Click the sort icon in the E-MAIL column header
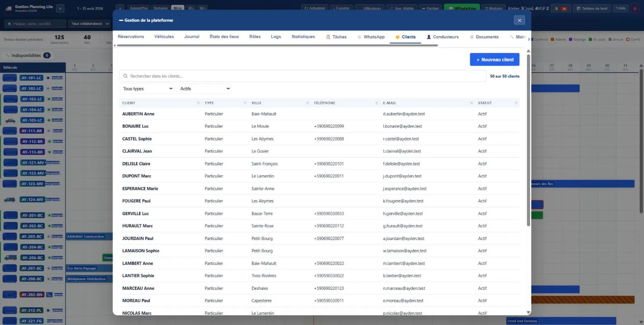This screenshot has width=644, height=325. coord(472,103)
